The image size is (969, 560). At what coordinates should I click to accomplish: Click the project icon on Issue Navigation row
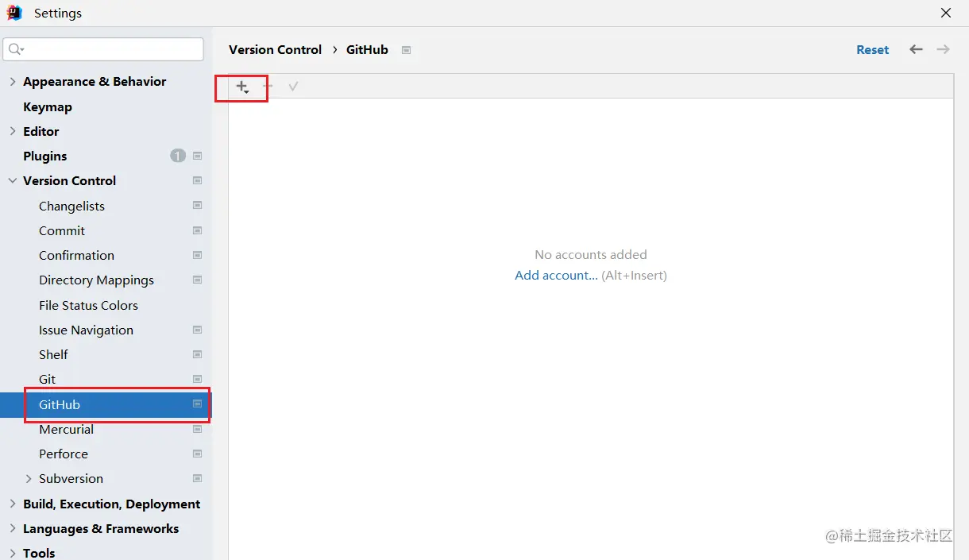[x=198, y=330]
